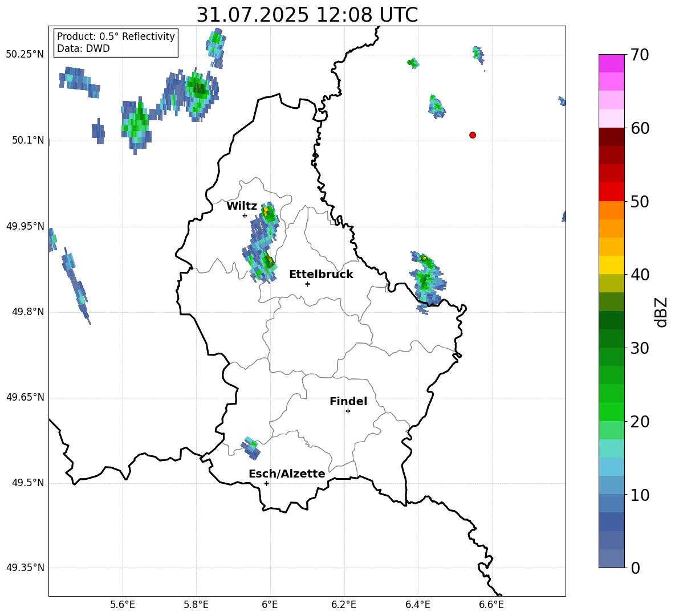The height and width of the screenshot is (616, 675).
Task: Click the red dot marker on the map
Action: 473,135
